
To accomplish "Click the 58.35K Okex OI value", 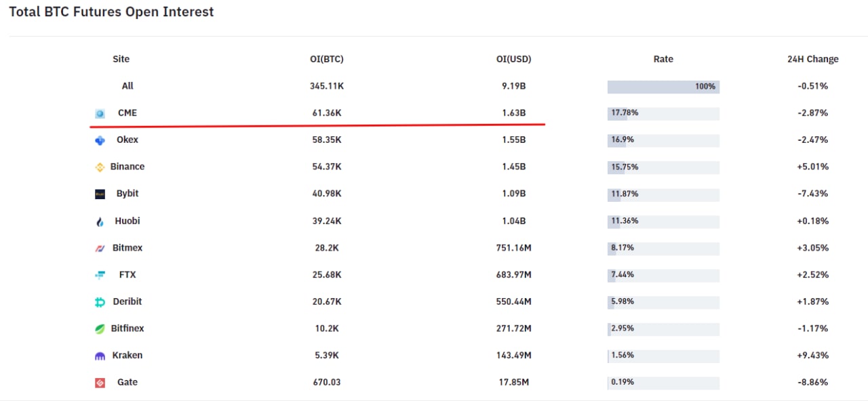I will (326, 140).
